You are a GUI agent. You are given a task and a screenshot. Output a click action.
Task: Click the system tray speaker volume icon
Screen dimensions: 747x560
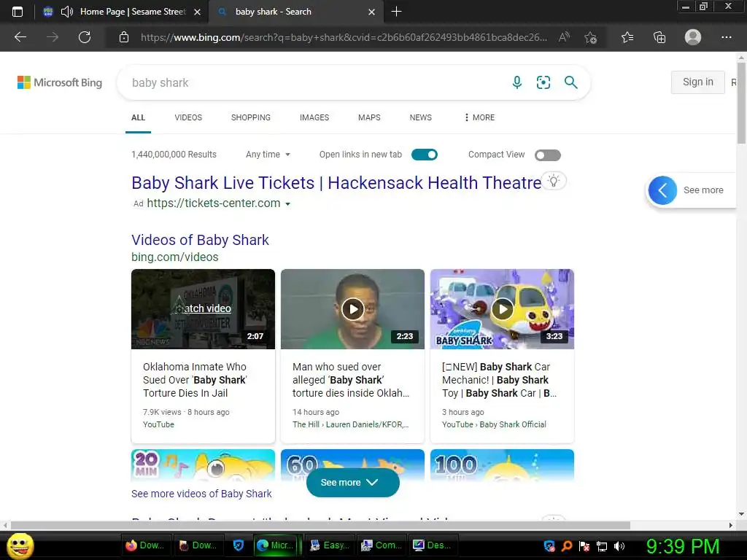(619, 546)
